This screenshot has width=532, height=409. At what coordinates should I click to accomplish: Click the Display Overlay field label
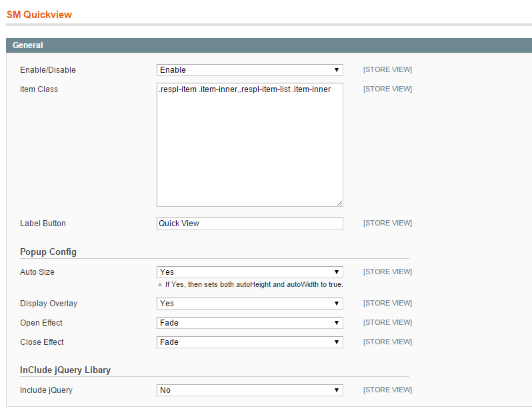[49, 304]
